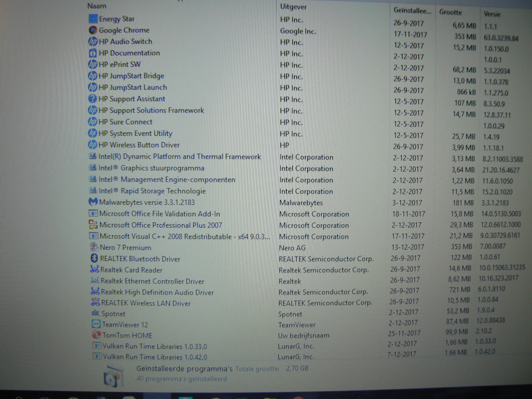
Task: Select the Nero 7 Premium name
Action: [126, 247]
